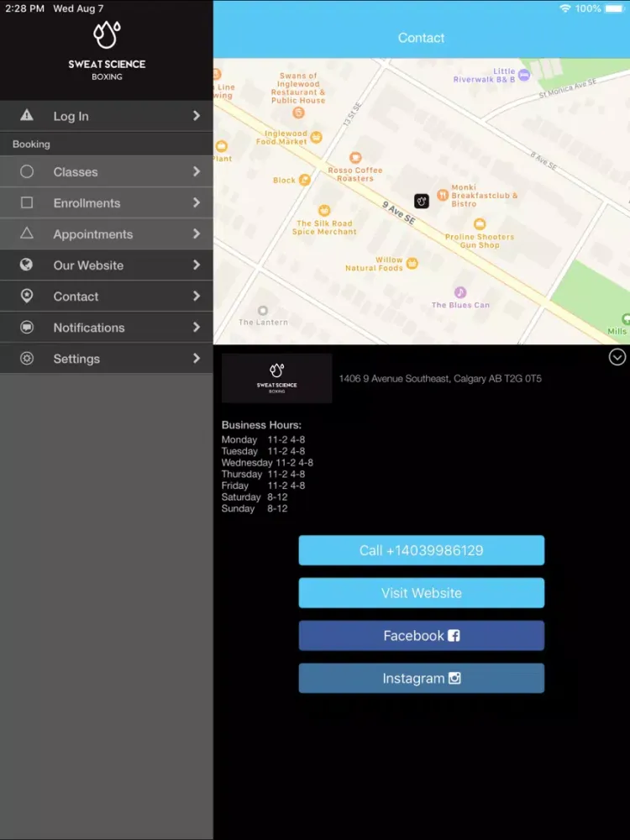
Task: Open the Facebook page button
Action: pyautogui.click(x=421, y=635)
